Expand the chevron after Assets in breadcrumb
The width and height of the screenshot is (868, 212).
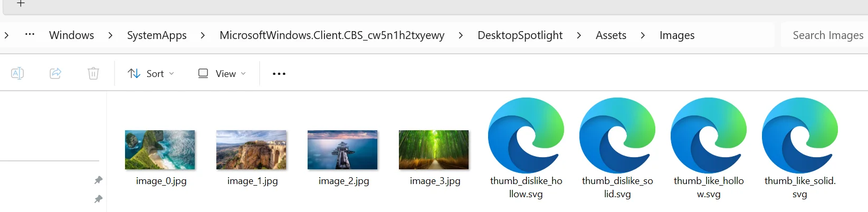tap(642, 35)
